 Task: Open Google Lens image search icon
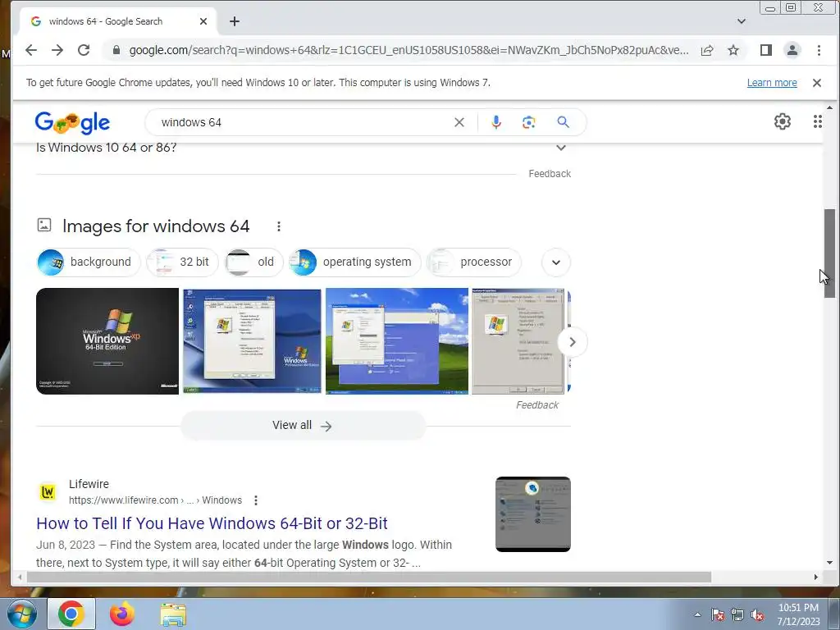click(x=529, y=122)
